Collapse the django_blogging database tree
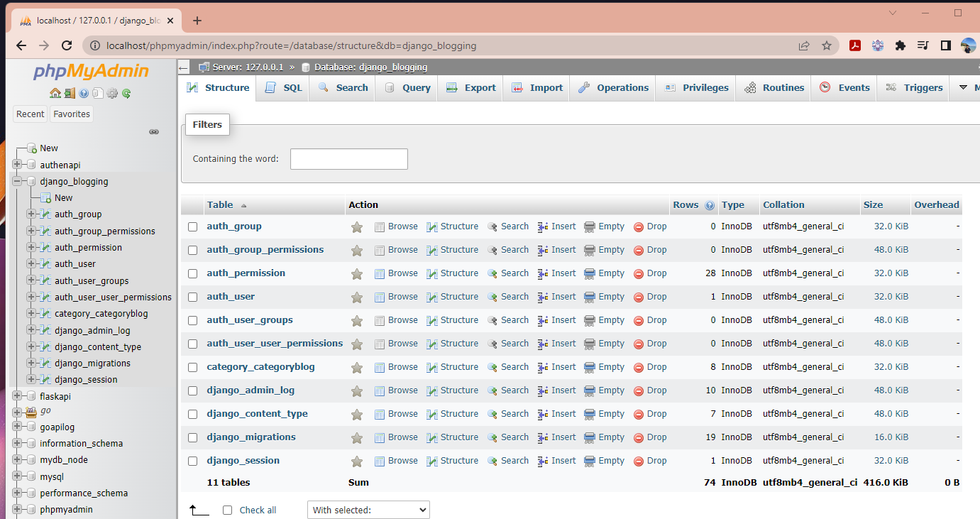The width and height of the screenshot is (980, 519). pyautogui.click(x=17, y=181)
